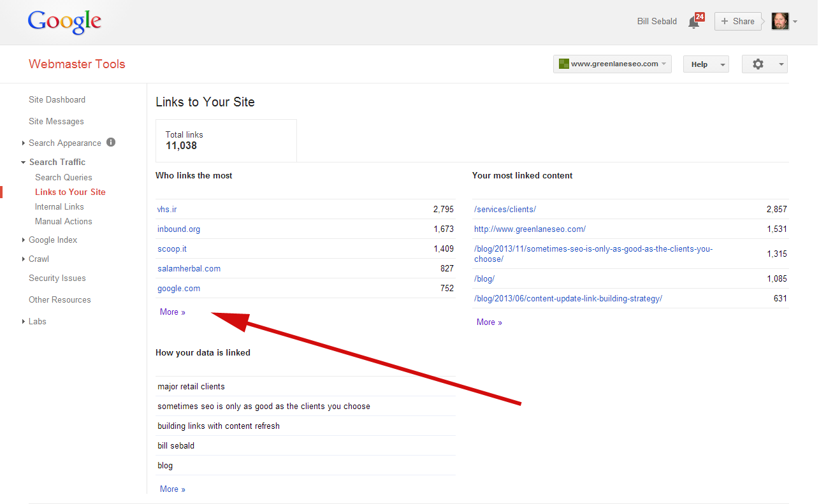The height and width of the screenshot is (504, 819).
Task: Open dropdown arrow beside profile avatar
Action: (795, 22)
